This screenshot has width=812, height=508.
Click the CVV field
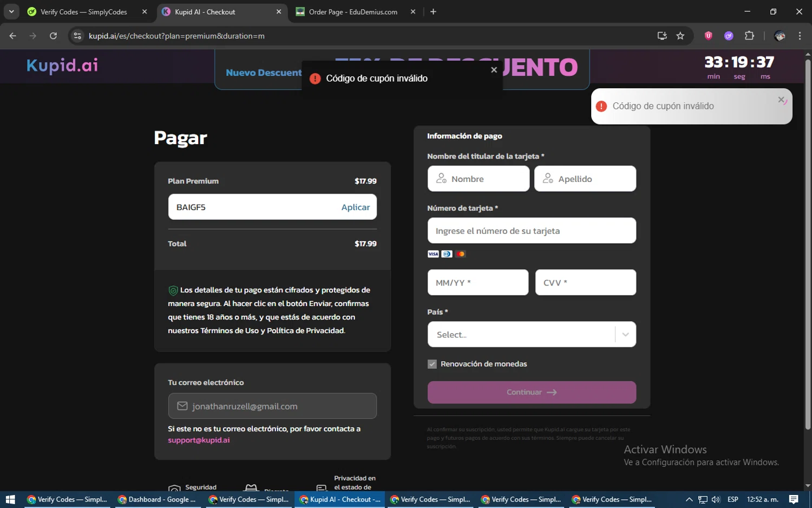click(x=586, y=283)
